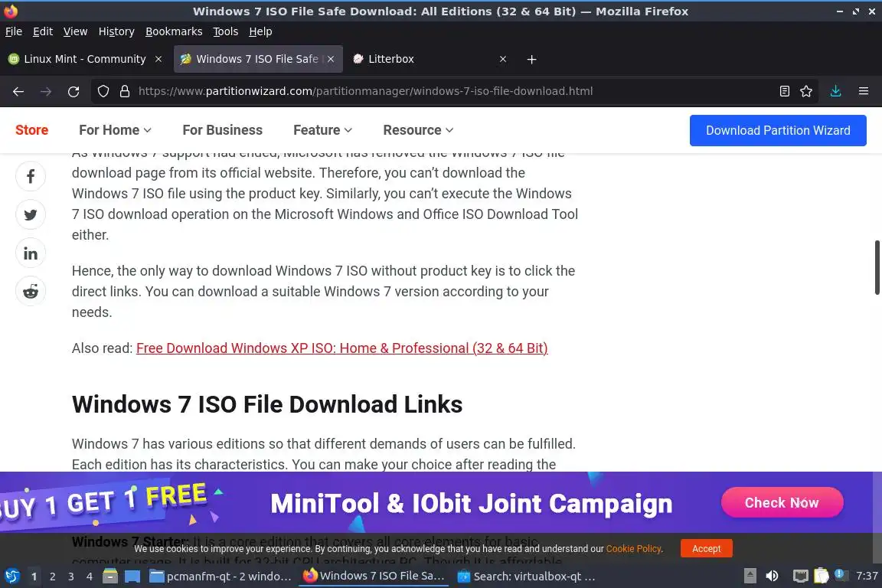Expand the Resource dropdown menu
Screen dimensions: 882x588
click(x=418, y=130)
